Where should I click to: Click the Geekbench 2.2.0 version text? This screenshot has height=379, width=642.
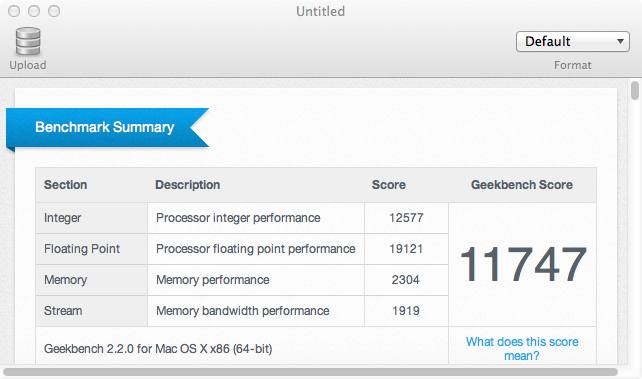[158, 349]
